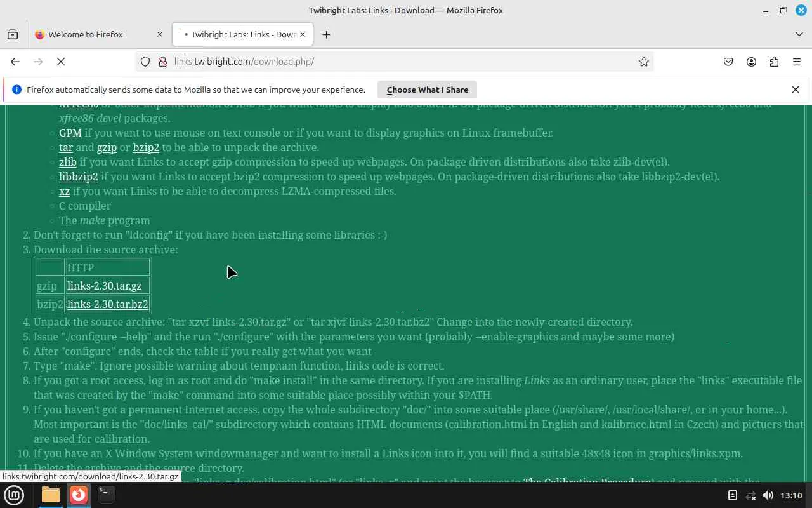
Task: Open the libbzip2 link
Action: coord(79,177)
